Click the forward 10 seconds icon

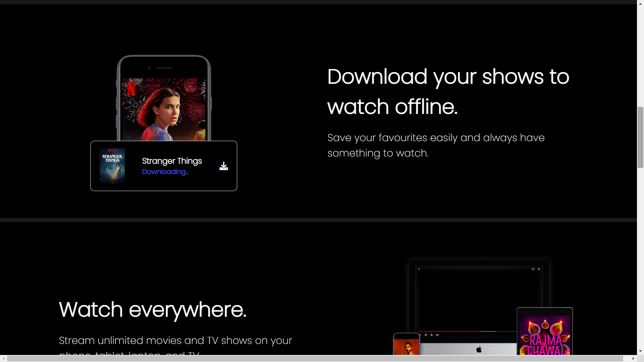[x=431, y=335]
